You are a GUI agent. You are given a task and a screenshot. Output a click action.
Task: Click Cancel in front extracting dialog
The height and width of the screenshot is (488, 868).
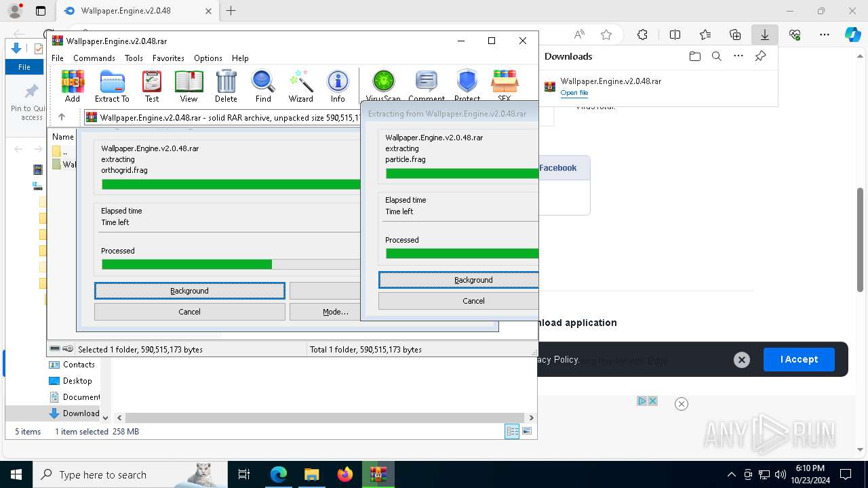point(458,301)
